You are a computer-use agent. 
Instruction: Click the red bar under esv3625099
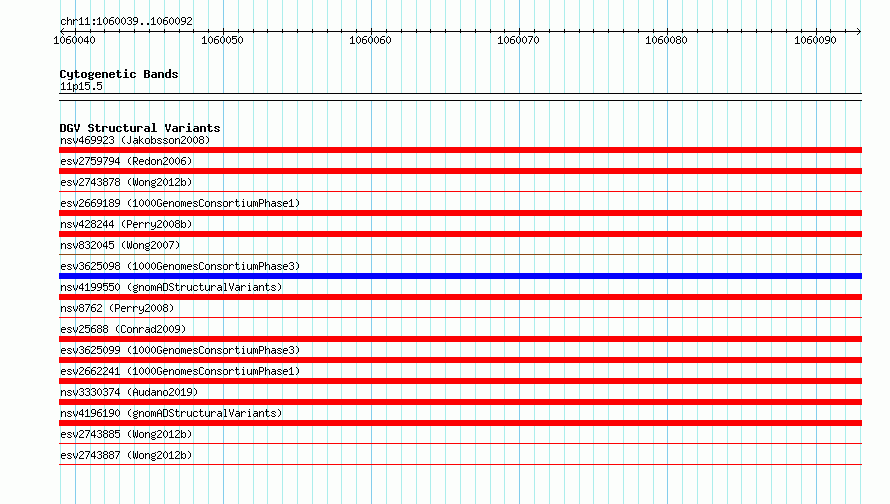tap(460, 360)
